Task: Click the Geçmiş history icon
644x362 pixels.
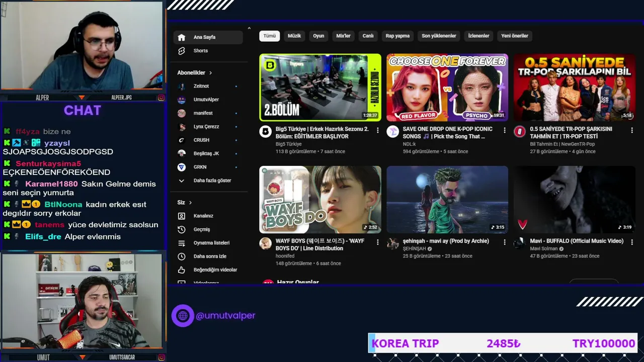Action: [182, 229]
